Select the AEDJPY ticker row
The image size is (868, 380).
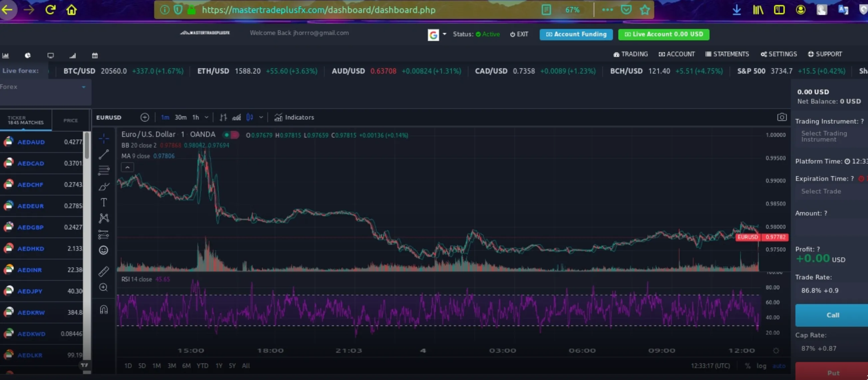point(42,291)
